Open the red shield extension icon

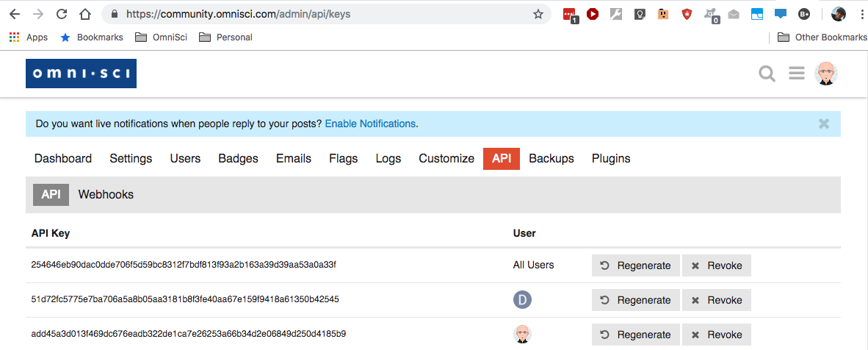[687, 15]
